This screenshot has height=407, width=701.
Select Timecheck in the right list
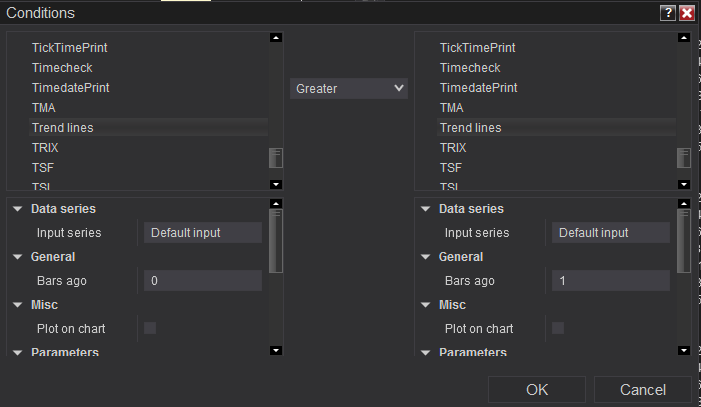coord(470,67)
